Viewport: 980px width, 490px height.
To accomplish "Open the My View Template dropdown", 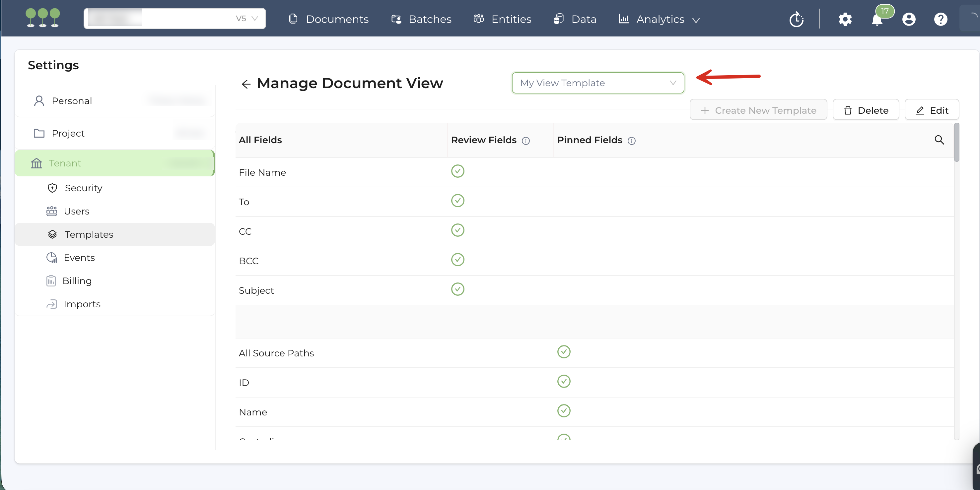I will pyautogui.click(x=597, y=83).
